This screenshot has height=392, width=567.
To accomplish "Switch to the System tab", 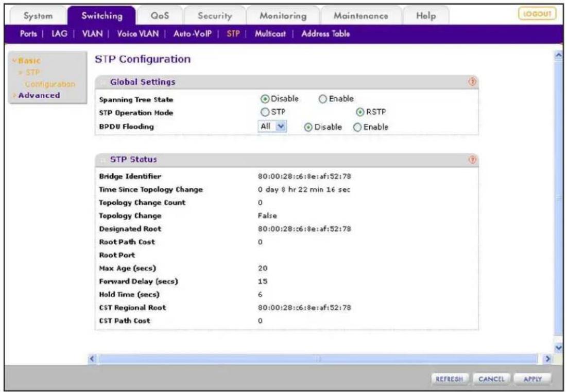I will click(x=38, y=16).
